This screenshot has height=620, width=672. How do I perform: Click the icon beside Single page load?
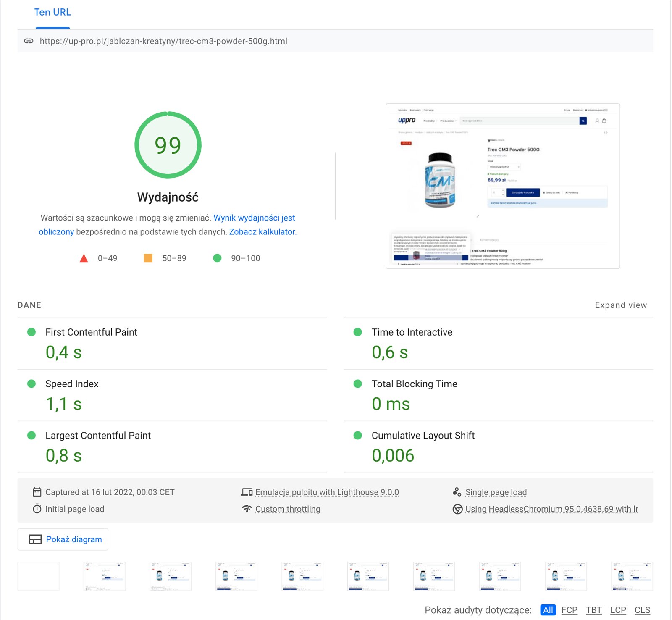[457, 492]
